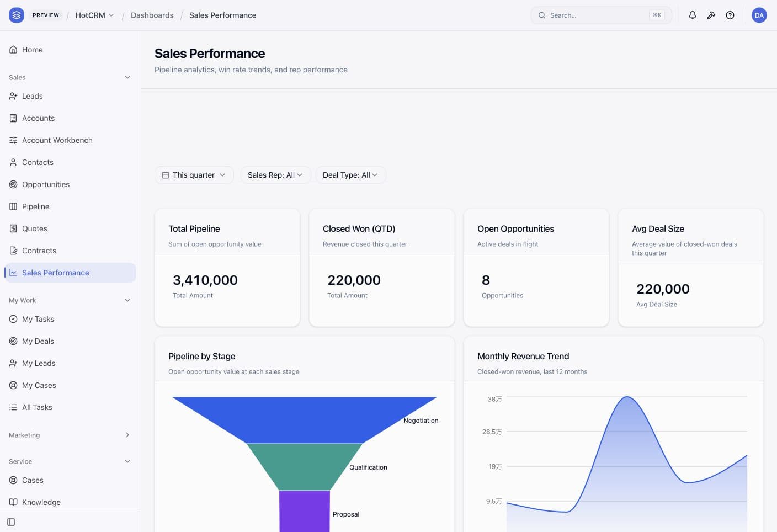
Task: Click the Pipeline columns icon
Action: coord(13,206)
